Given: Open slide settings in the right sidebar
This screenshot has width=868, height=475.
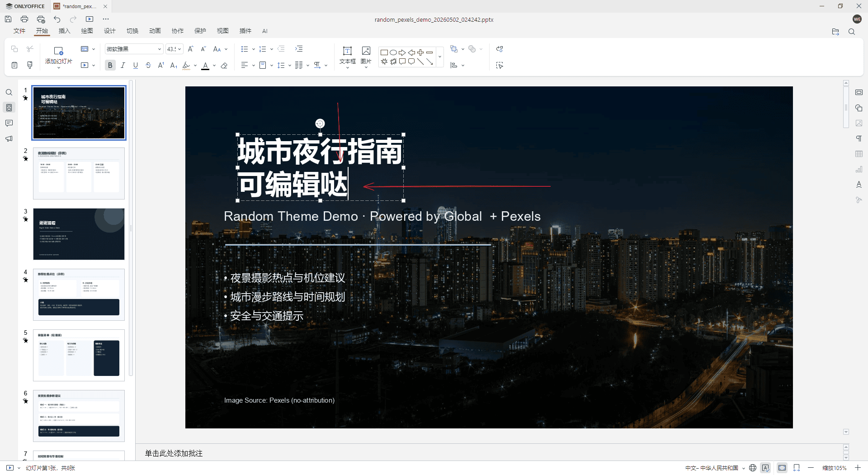Looking at the screenshot, I should click(x=859, y=92).
